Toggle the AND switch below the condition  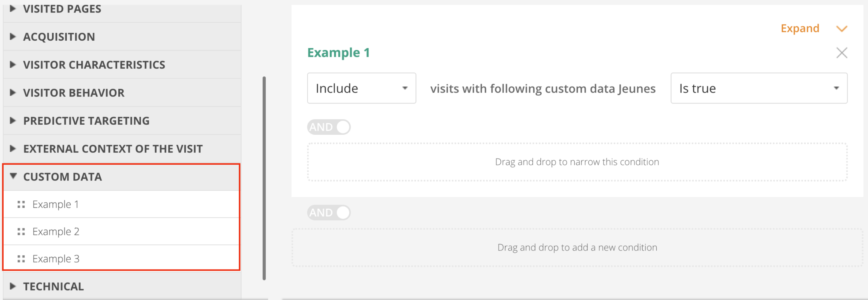tap(328, 213)
